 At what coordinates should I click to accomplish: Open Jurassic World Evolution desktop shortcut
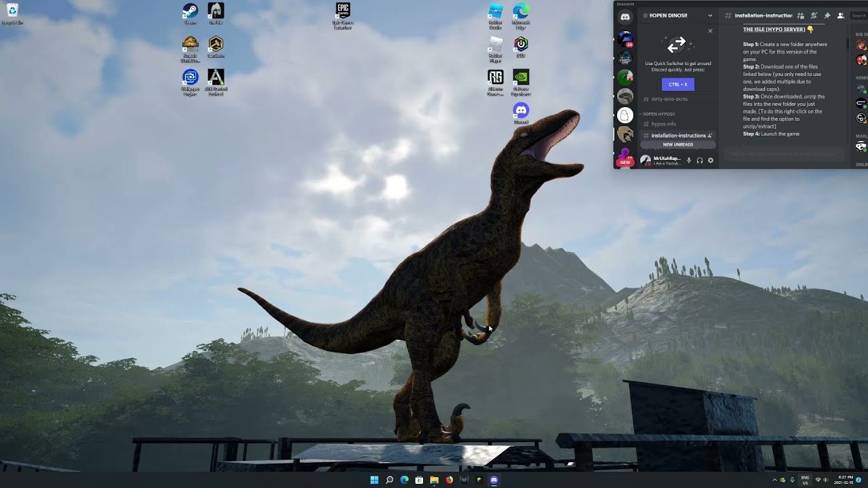191,49
